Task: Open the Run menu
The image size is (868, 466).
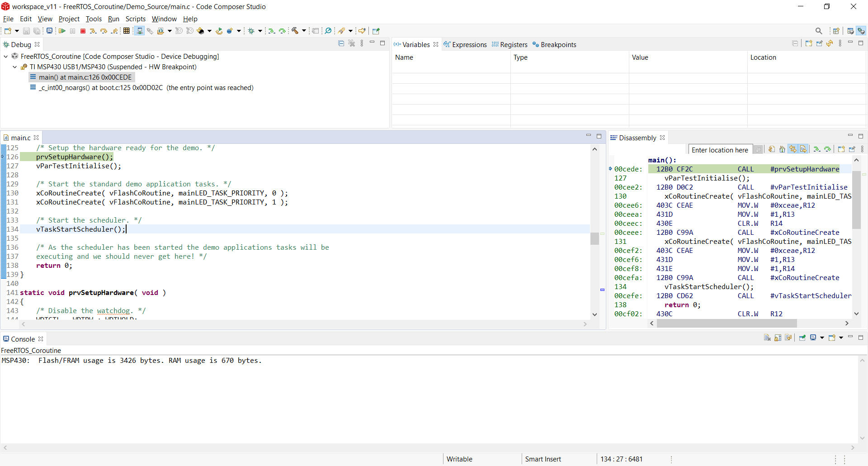Action: click(x=113, y=19)
